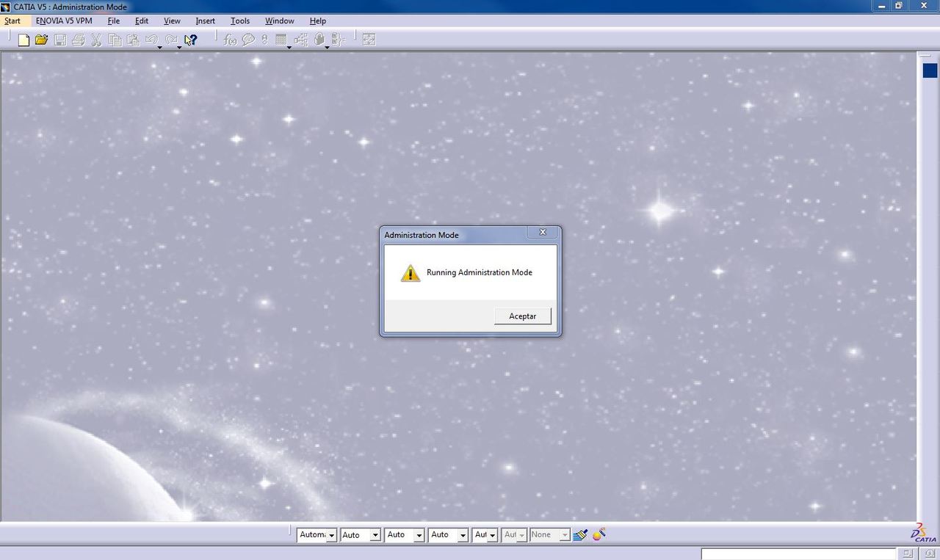Click the apply material sphere icon
Viewport: 940px width, 560px height.
click(x=599, y=535)
